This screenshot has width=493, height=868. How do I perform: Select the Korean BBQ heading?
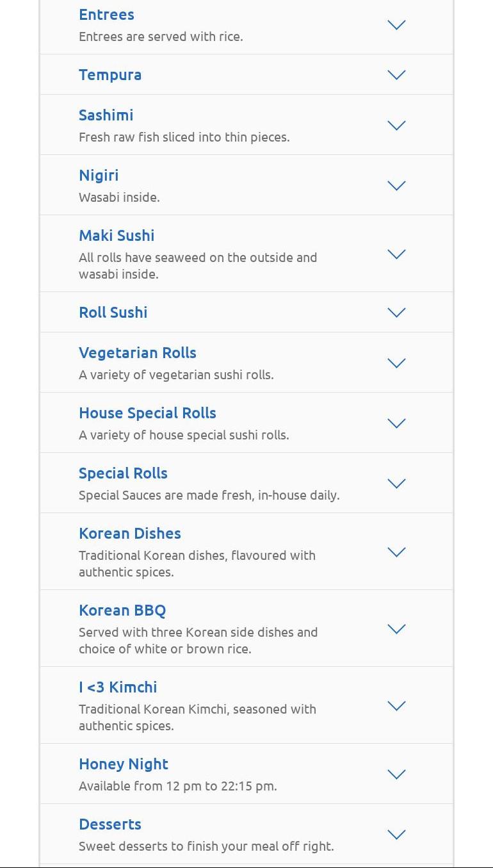point(122,610)
